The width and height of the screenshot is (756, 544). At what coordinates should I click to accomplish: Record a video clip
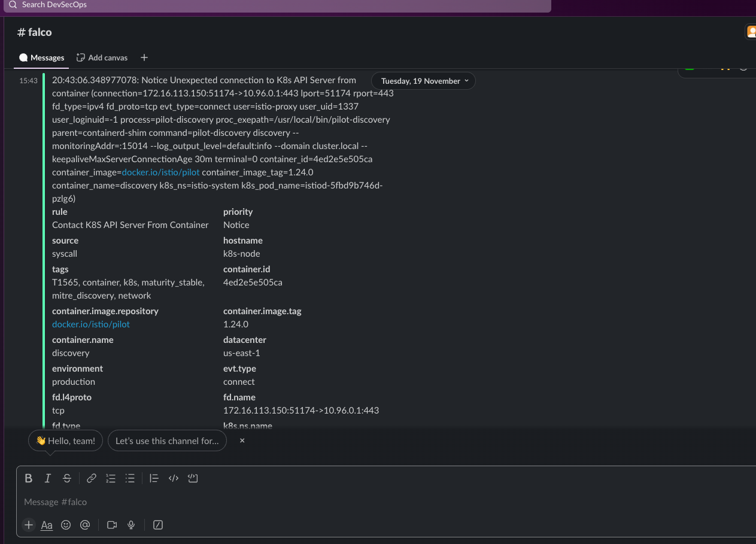[111, 525]
